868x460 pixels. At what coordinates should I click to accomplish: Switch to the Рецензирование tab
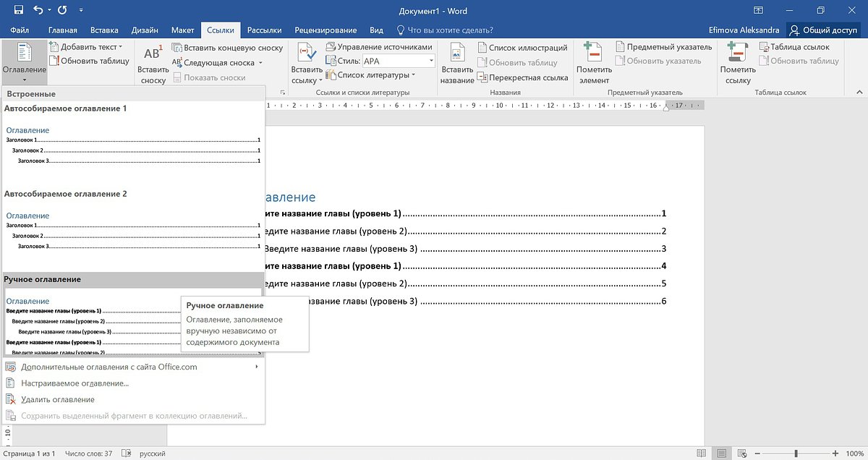[x=325, y=30]
